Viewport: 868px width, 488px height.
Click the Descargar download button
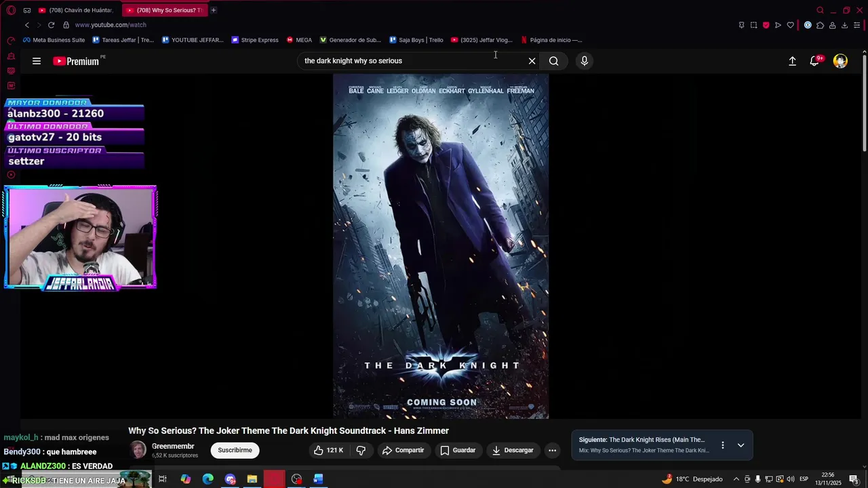click(x=513, y=450)
